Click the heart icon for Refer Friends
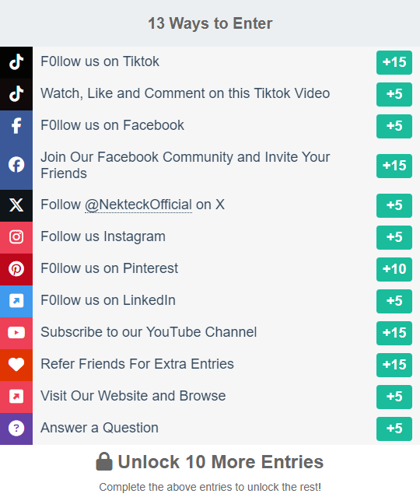The width and height of the screenshot is (420, 504). point(16,365)
